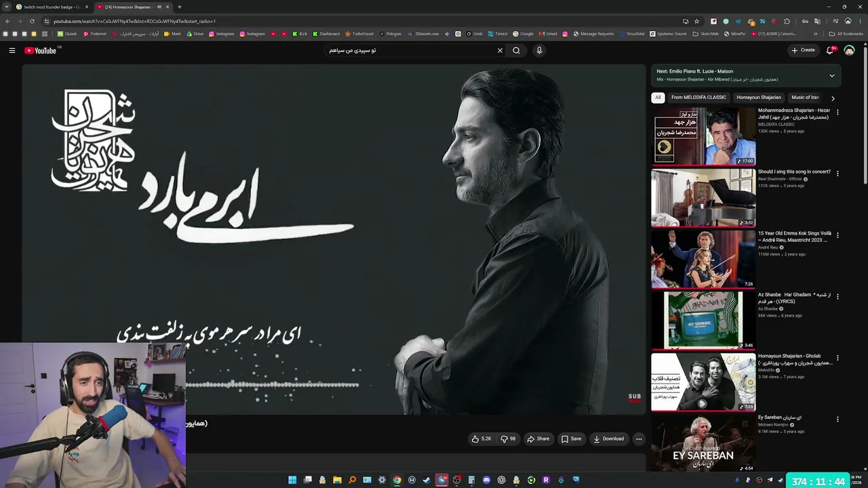Image resolution: width=868 pixels, height=488 pixels.
Task: Click the SUB channel watermark on video
Action: [x=635, y=398]
